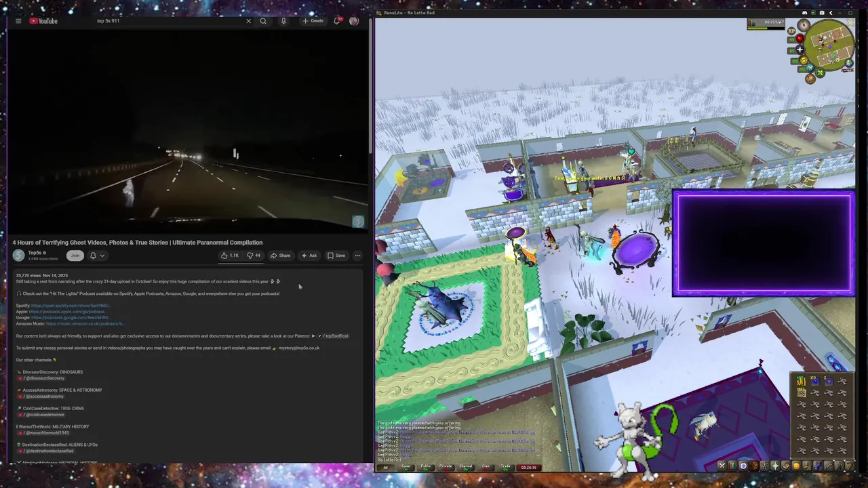Open the Google podcasts link
The width and height of the screenshot is (868, 488).
coord(71,317)
